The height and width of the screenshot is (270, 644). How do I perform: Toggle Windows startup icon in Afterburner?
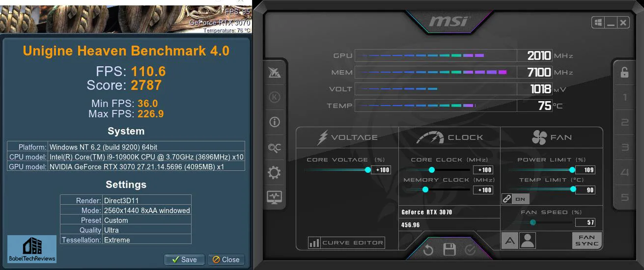598,23
